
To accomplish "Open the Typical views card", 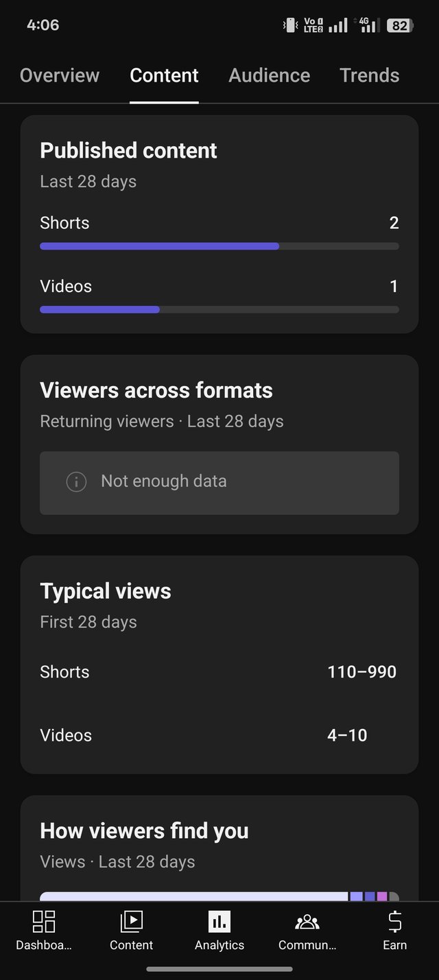I will coord(105,590).
